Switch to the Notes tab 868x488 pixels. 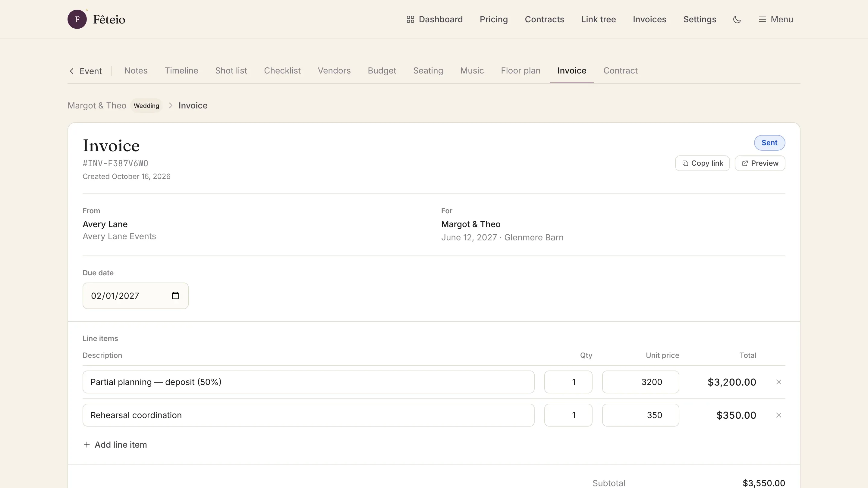pos(136,71)
